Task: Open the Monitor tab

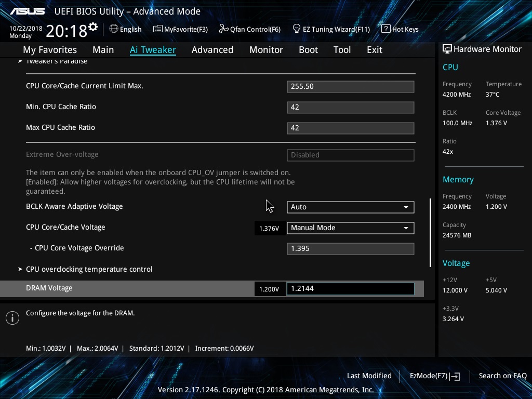Action: (267, 49)
